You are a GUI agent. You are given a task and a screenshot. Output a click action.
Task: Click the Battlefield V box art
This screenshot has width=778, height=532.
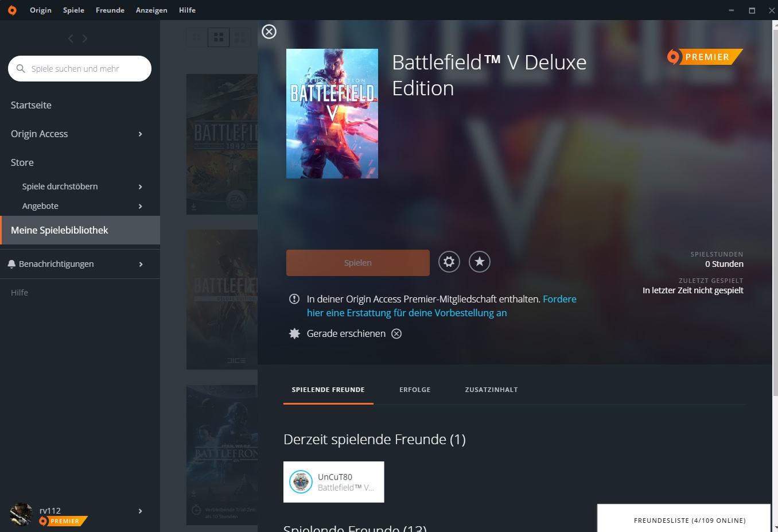pyautogui.click(x=332, y=114)
